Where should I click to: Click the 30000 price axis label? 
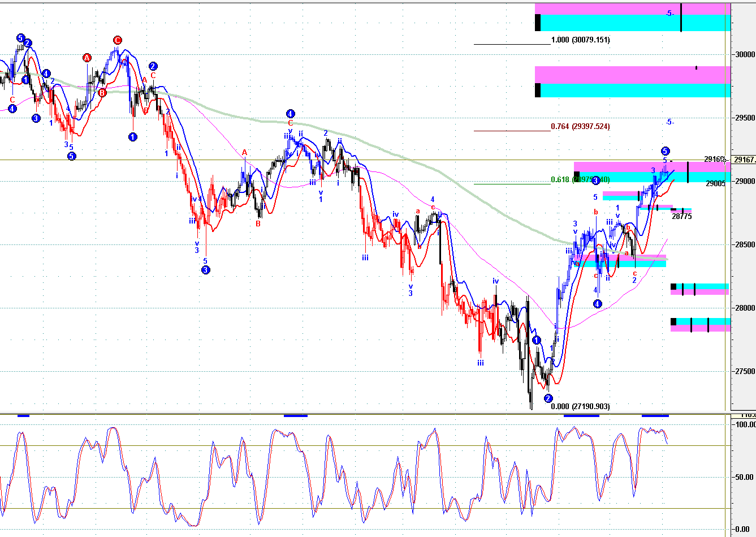(x=745, y=55)
